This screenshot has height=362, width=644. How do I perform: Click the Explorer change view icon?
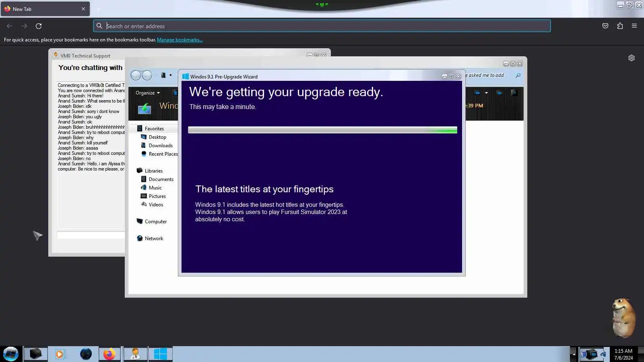(x=477, y=93)
